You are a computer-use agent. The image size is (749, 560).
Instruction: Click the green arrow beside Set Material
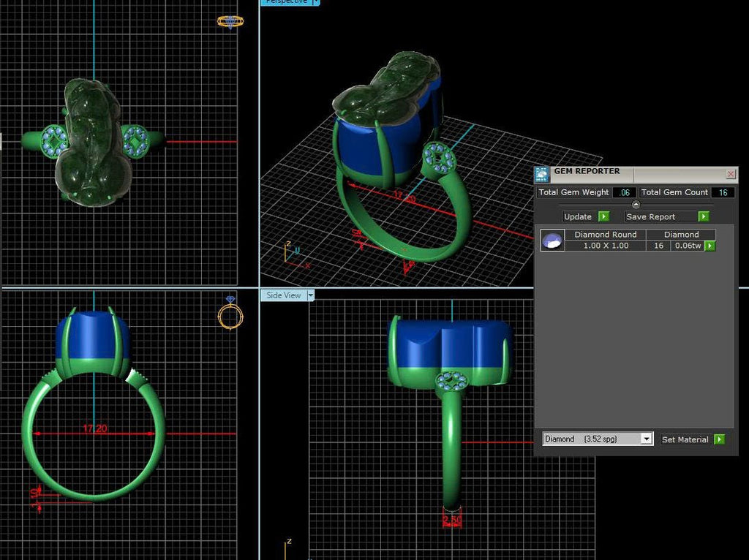[720, 439]
